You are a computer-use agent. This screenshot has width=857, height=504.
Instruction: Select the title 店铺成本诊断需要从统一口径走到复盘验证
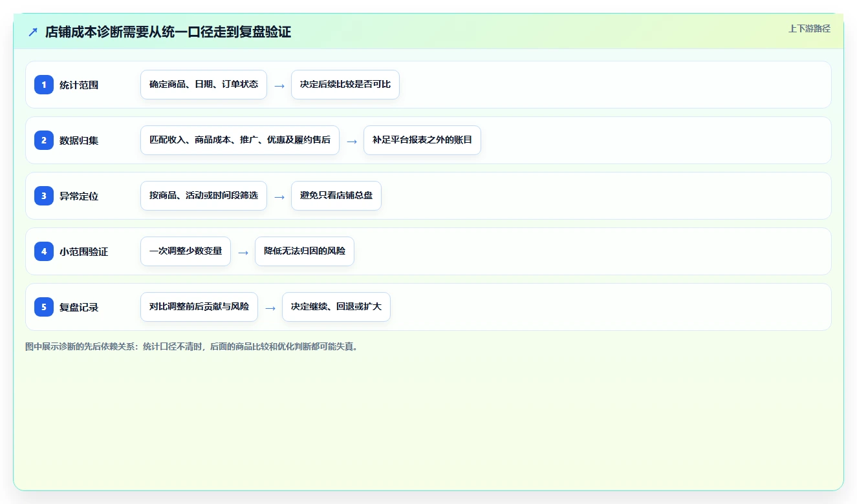point(168,32)
